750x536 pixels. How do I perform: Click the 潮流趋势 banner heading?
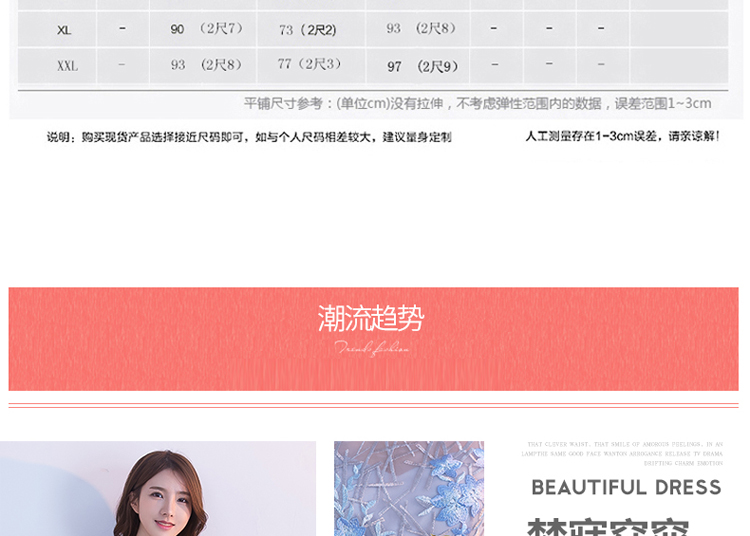click(x=371, y=319)
